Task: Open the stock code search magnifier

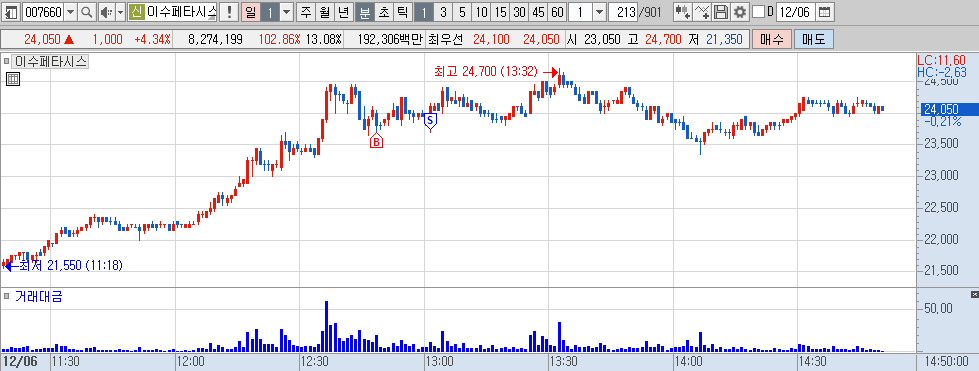Action: 87,12
